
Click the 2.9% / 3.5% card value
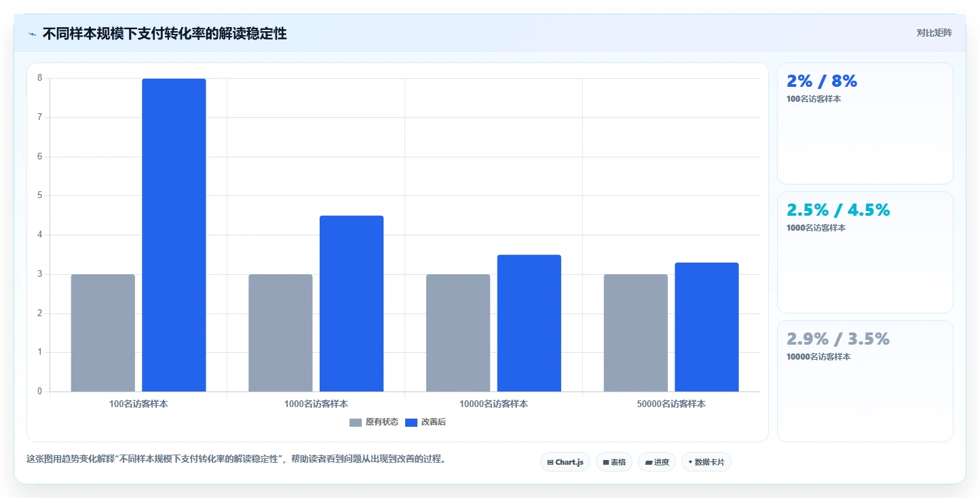[838, 339]
